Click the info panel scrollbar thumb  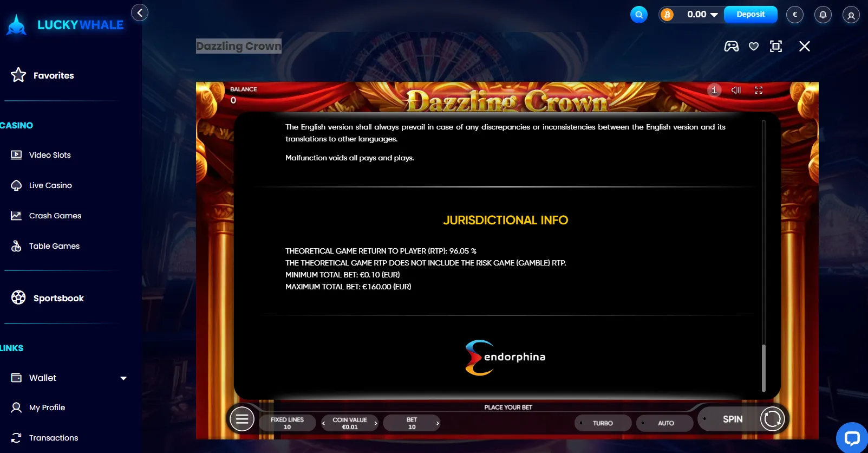click(763, 368)
